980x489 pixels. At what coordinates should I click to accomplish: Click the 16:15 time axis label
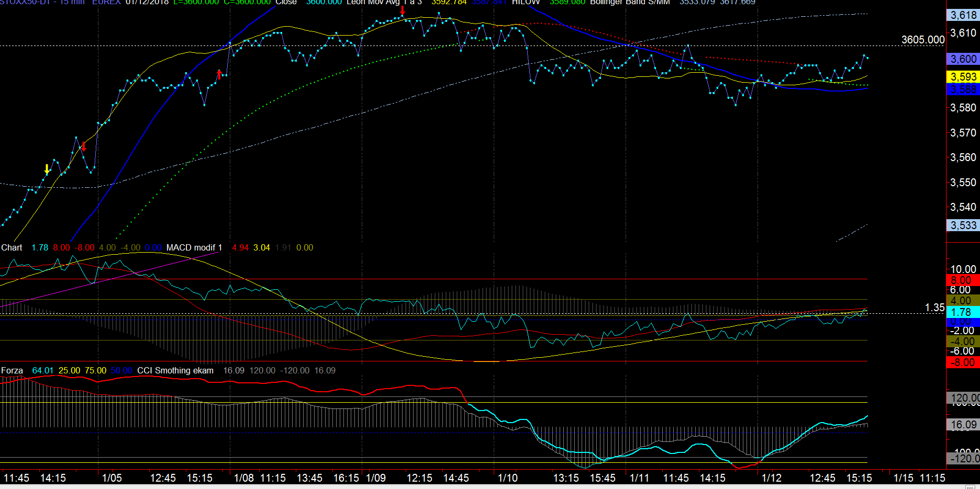click(x=346, y=478)
